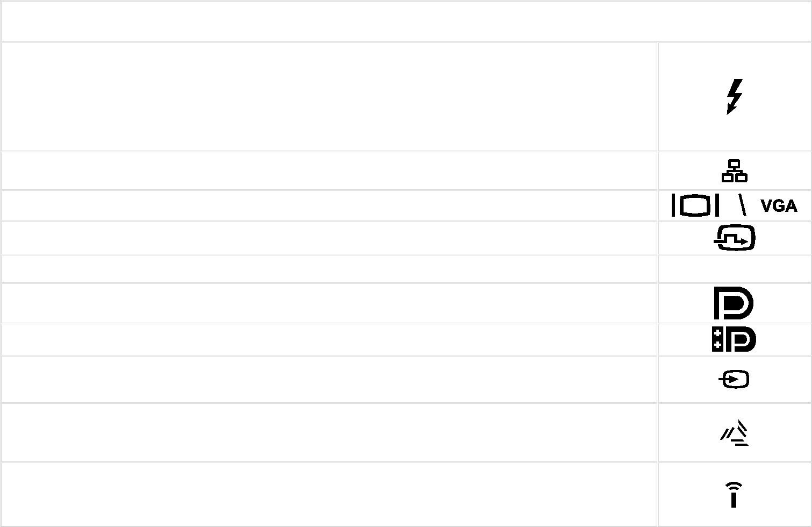Click the video input arrow icon
812x527 pixels.
click(734, 380)
